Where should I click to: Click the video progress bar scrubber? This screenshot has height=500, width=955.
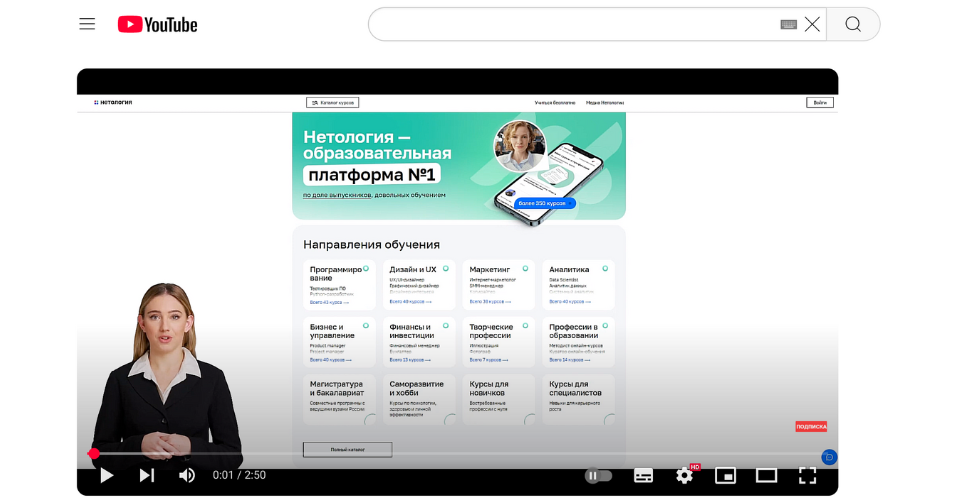[x=94, y=454]
